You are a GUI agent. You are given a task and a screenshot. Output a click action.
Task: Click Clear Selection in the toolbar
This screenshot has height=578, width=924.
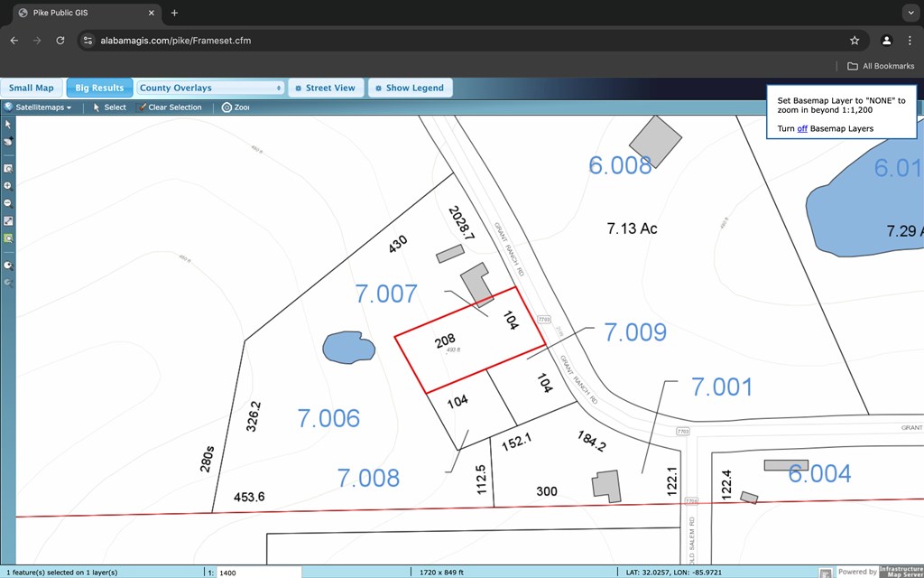tap(169, 107)
